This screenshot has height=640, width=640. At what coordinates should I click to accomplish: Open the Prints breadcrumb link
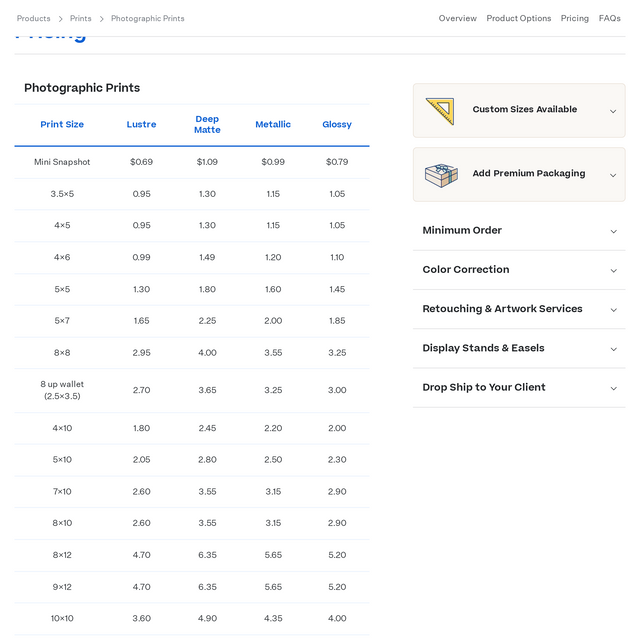[80, 18]
